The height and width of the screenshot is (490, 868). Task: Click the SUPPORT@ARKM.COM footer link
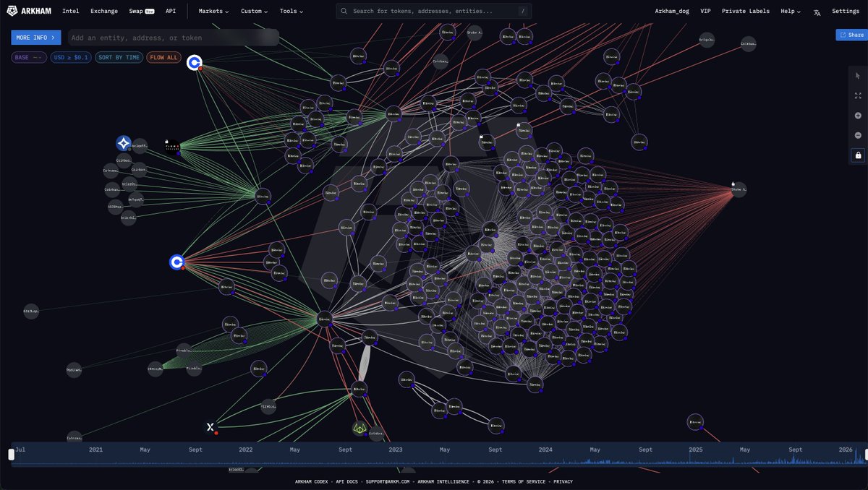pyautogui.click(x=388, y=481)
